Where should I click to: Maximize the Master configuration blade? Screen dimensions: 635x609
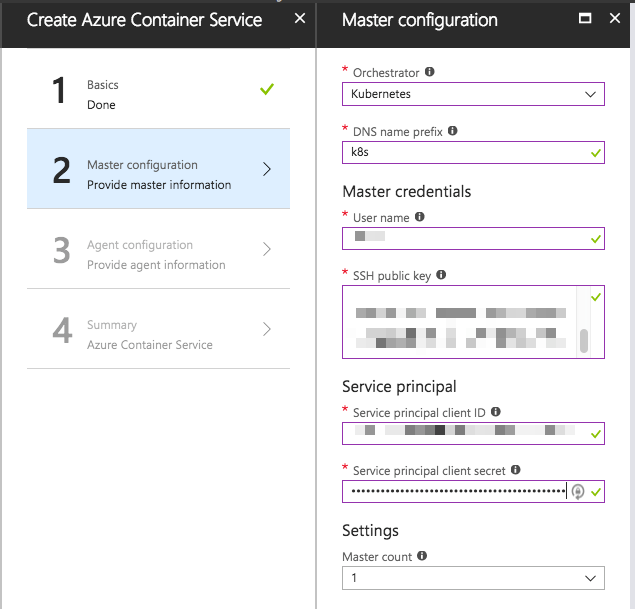coord(585,19)
